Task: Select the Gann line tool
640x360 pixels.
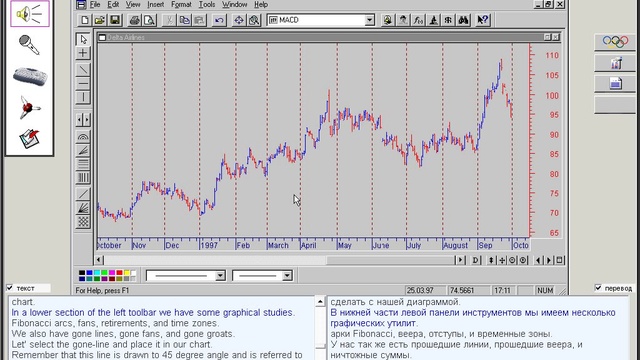Action: point(83,194)
